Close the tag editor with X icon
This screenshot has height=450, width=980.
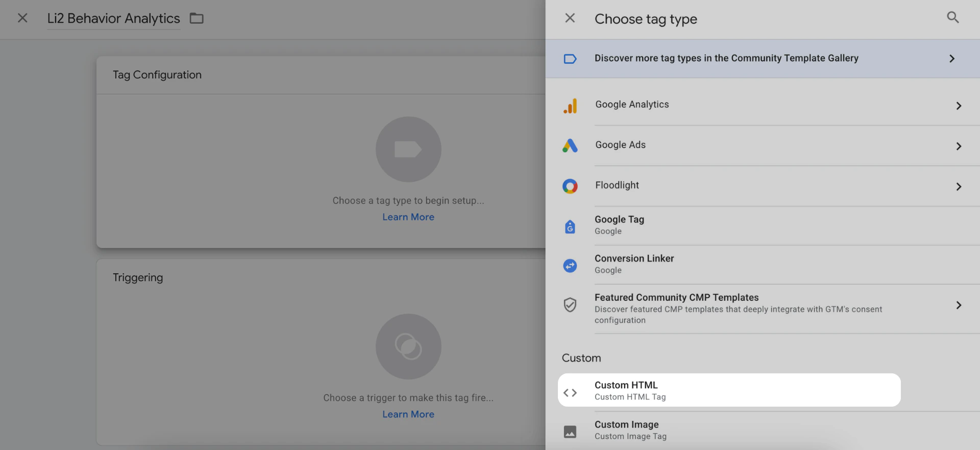pos(22,18)
